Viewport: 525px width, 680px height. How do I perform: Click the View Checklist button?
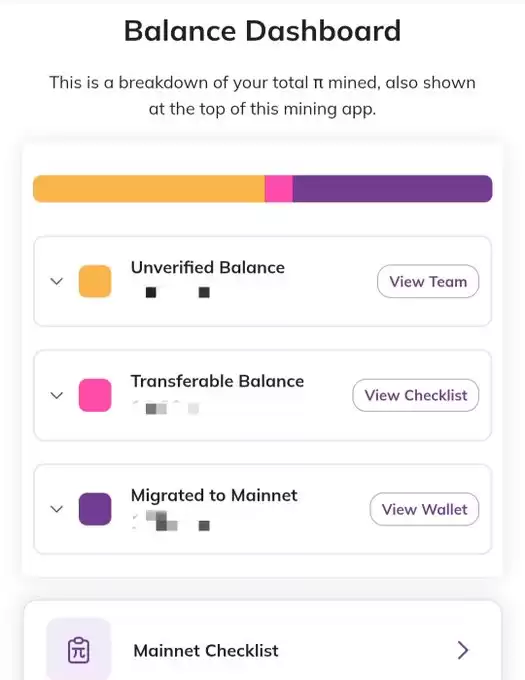click(x=416, y=395)
